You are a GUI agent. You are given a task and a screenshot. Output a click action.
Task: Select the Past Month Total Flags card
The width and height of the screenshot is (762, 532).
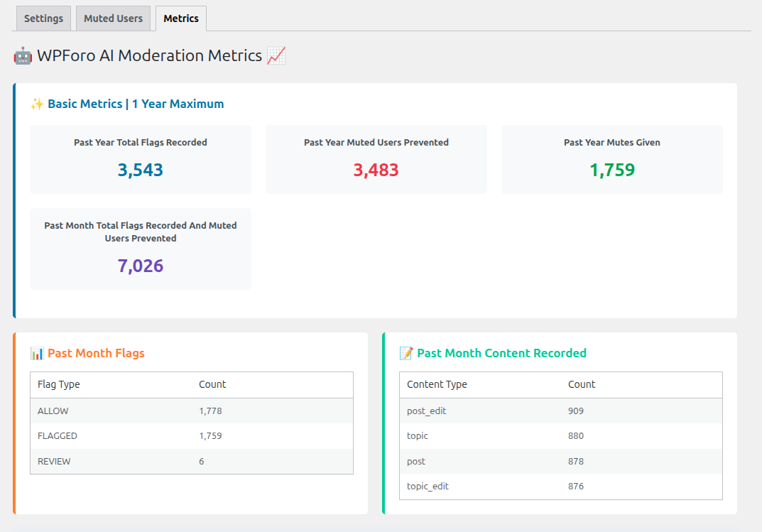pyautogui.click(x=140, y=249)
